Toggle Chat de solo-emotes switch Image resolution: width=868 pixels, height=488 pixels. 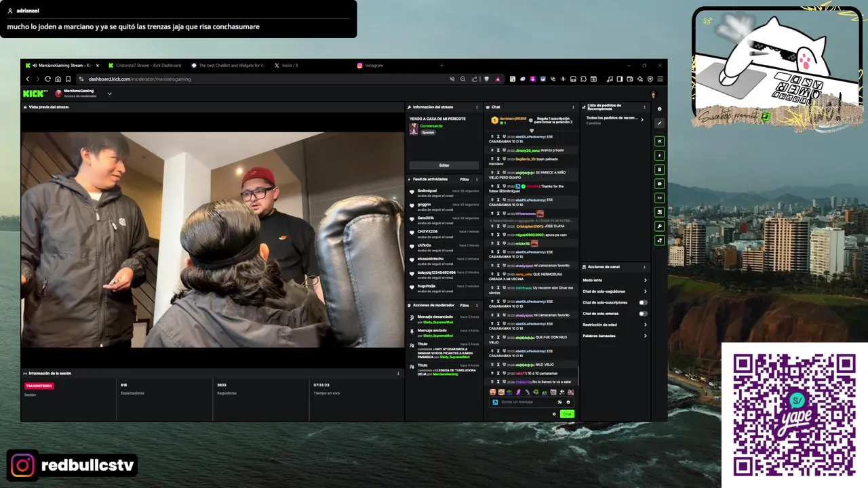click(643, 314)
